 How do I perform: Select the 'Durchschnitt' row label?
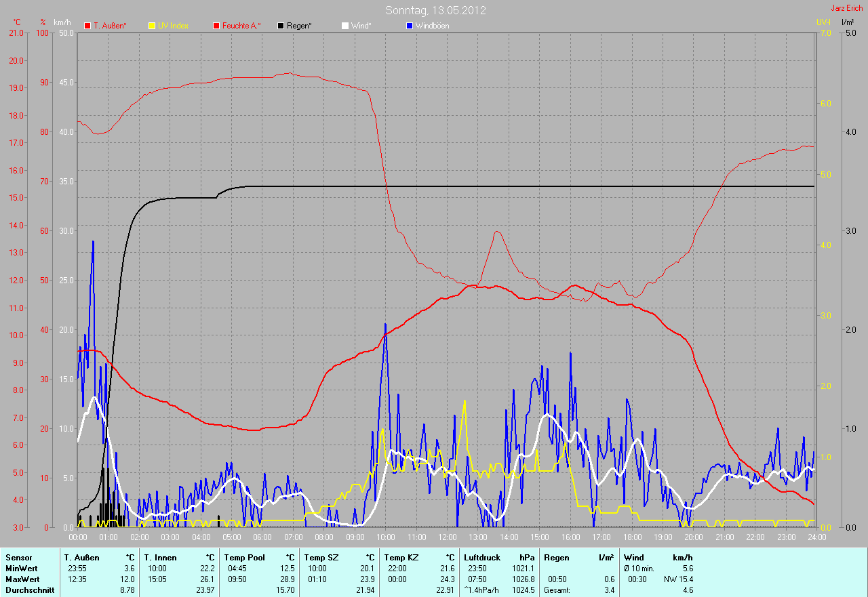tap(30, 590)
